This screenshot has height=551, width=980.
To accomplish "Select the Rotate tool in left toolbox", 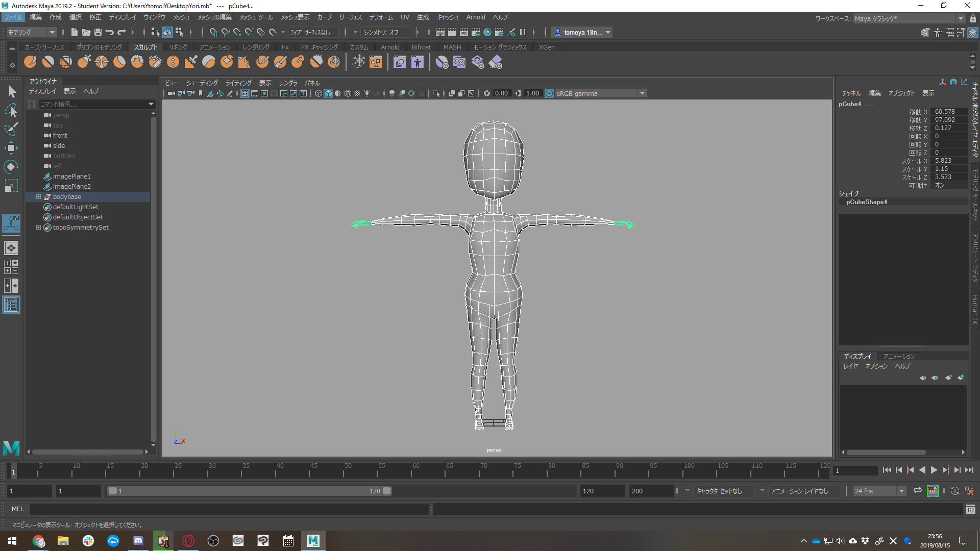I will pos(11,167).
